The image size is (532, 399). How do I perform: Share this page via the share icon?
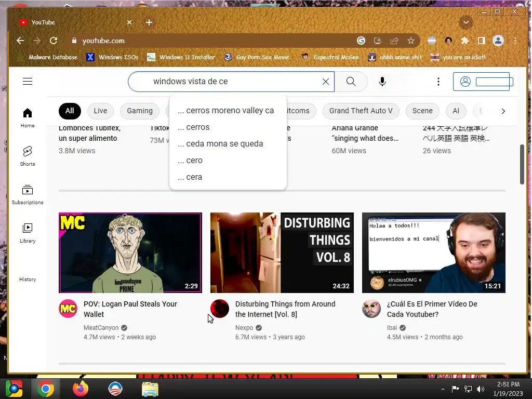pos(394,41)
